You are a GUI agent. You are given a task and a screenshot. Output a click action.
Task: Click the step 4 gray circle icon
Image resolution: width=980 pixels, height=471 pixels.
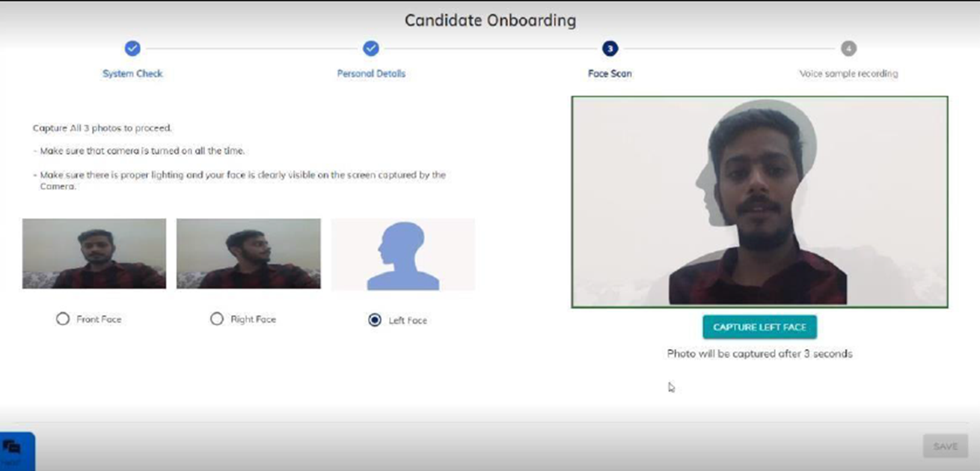pyautogui.click(x=848, y=49)
